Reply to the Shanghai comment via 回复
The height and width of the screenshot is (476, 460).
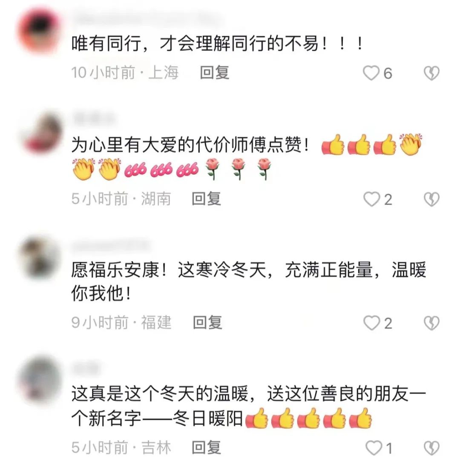pos(214,73)
